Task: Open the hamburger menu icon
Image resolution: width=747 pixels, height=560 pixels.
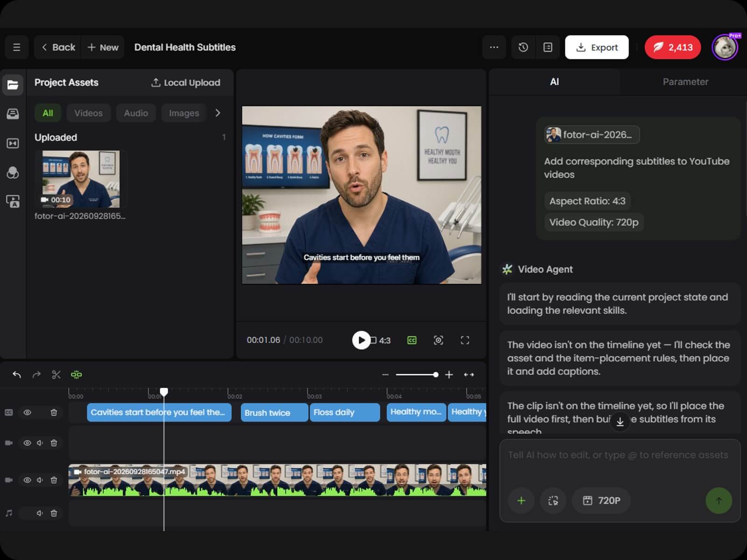Action: [x=17, y=47]
